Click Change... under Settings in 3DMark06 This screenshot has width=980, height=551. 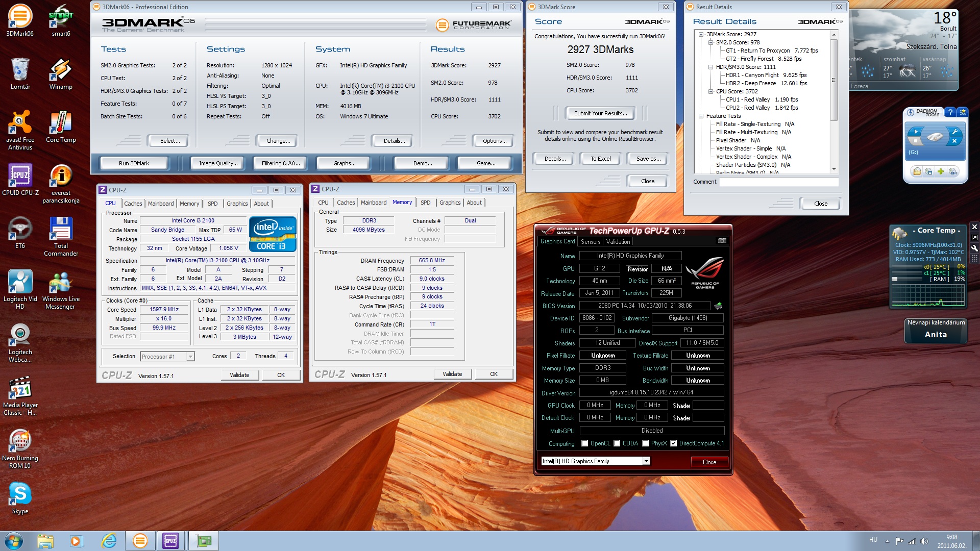pyautogui.click(x=278, y=141)
